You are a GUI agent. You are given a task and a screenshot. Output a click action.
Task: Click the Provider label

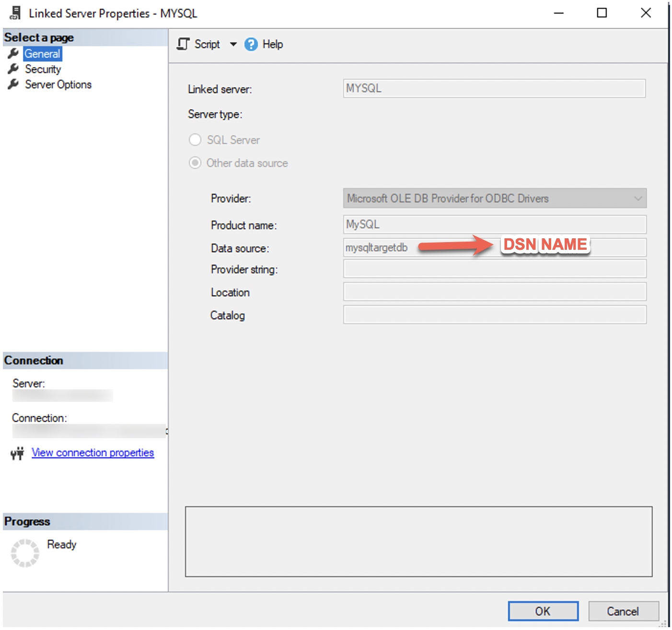[x=231, y=198]
